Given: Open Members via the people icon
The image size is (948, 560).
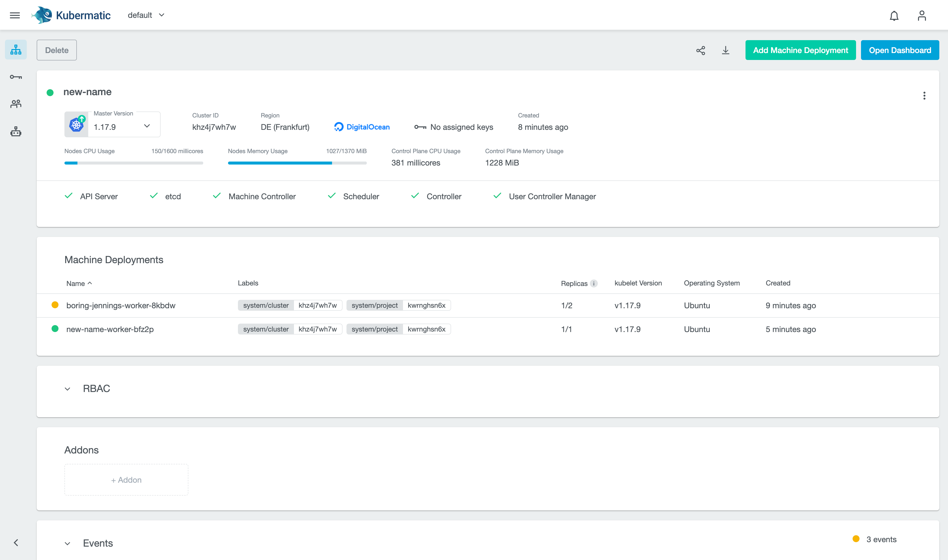Looking at the screenshot, I should point(15,104).
